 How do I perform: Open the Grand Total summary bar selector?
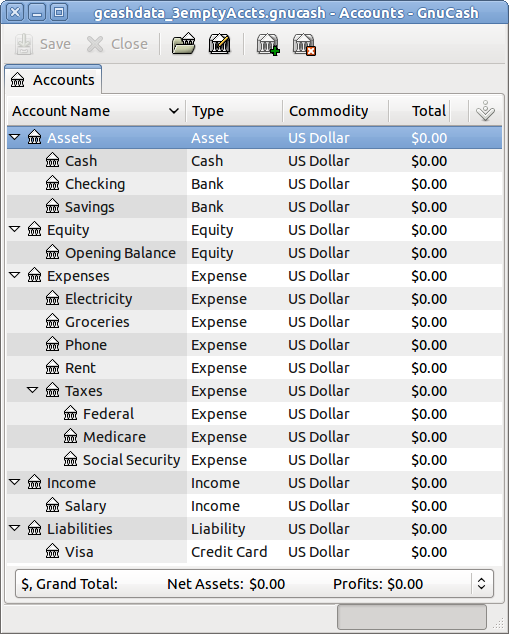pos(482,583)
